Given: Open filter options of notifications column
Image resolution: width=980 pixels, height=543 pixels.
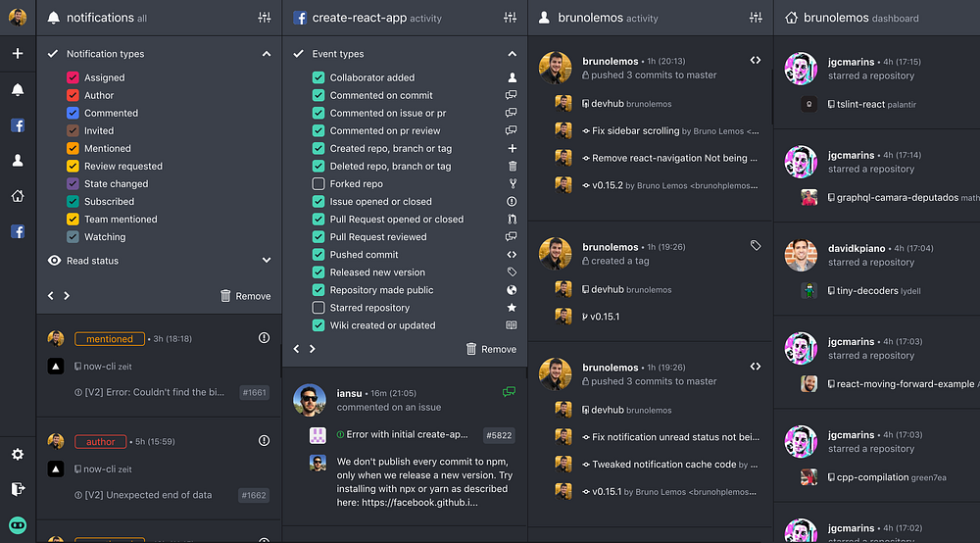Looking at the screenshot, I should click(x=265, y=18).
